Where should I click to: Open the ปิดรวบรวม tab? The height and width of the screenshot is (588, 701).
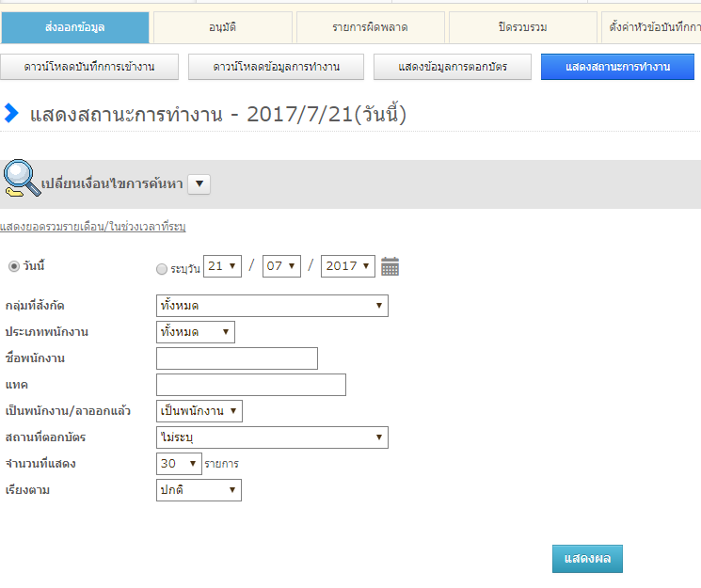[523, 28]
